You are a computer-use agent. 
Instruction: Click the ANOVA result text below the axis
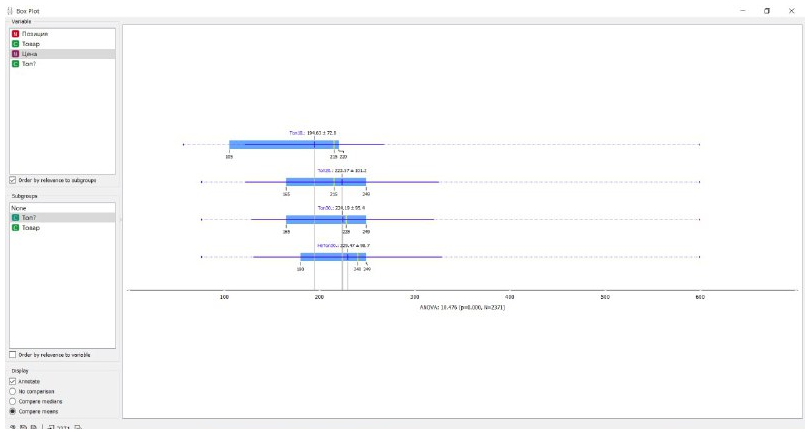[x=462, y=307]
